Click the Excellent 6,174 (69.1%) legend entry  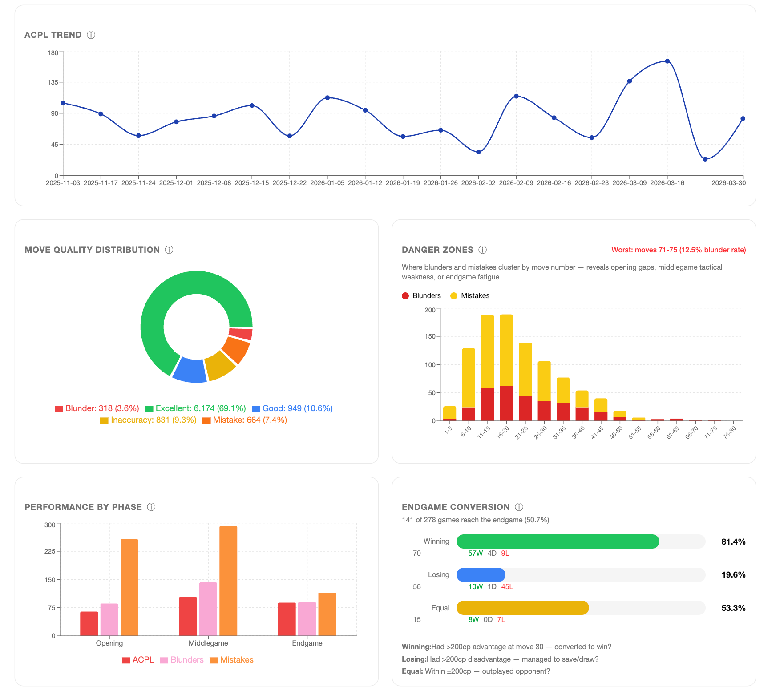(x=195, y=408)
